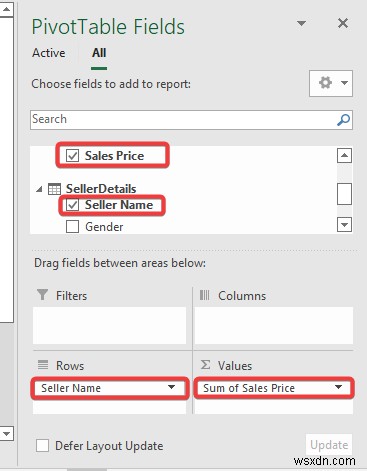The image size is (367, 471).
Task: Enable Defer Layout Update
Action: [42, 446]
